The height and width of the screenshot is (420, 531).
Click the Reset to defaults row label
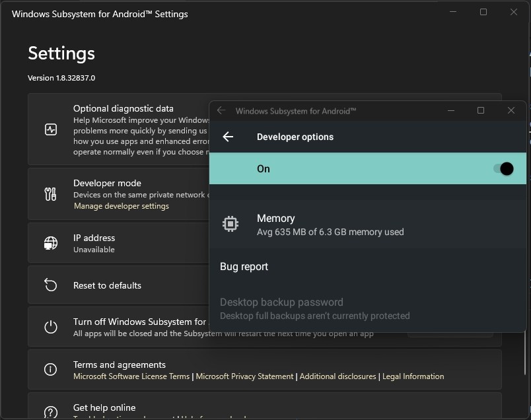pyautogui.click(x=108, y=285)
